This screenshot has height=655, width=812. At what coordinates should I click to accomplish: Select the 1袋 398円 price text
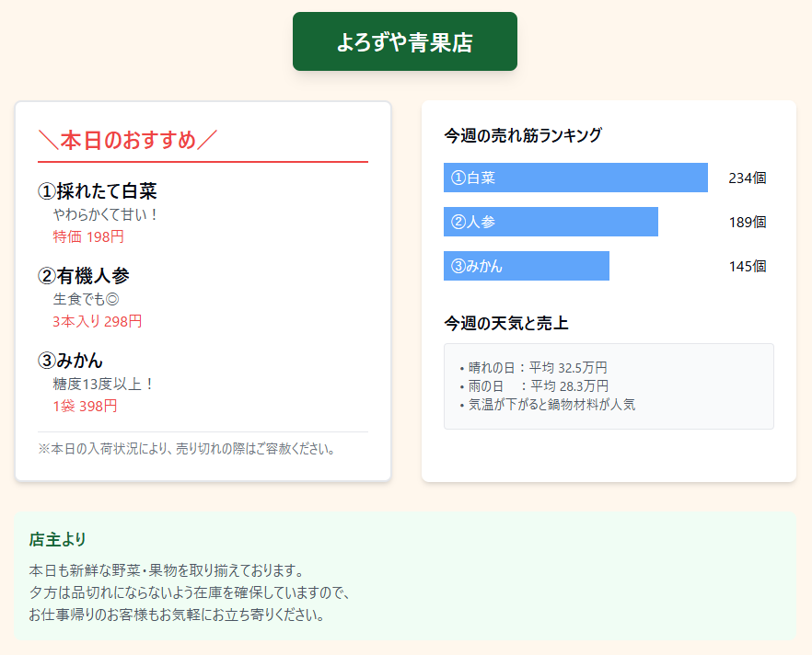[x=85, y=406]
